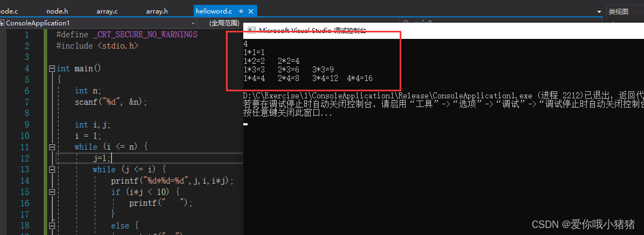Click the console input value 4
The width and height of the screenshot is (644, 235).
tap(245, 44)
